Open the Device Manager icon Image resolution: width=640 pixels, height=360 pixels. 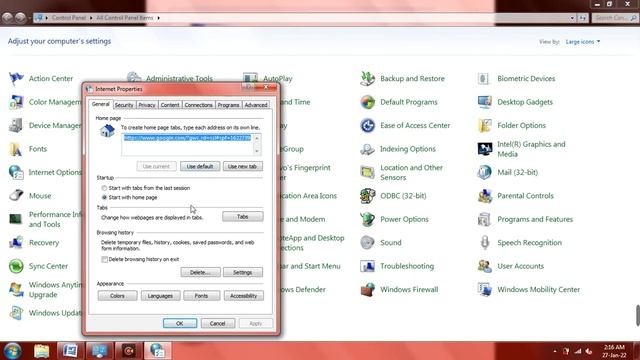(x=16, y=125)
